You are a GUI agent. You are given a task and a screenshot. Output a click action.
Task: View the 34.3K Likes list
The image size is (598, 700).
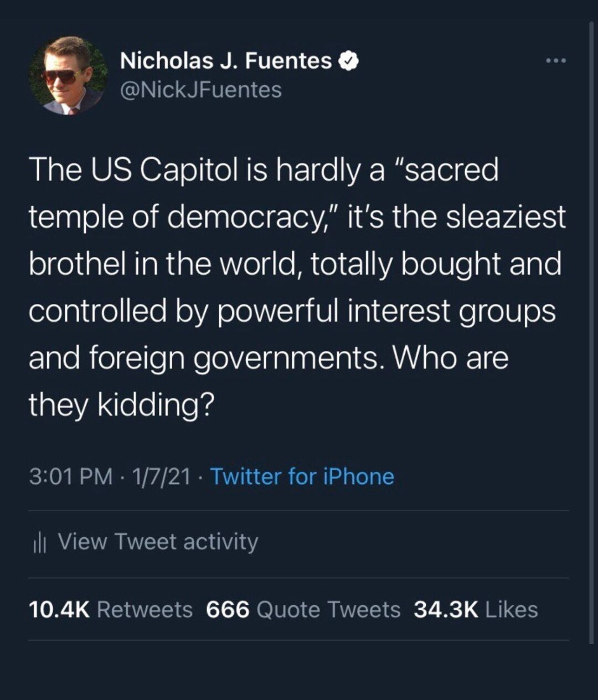point(476,609)
